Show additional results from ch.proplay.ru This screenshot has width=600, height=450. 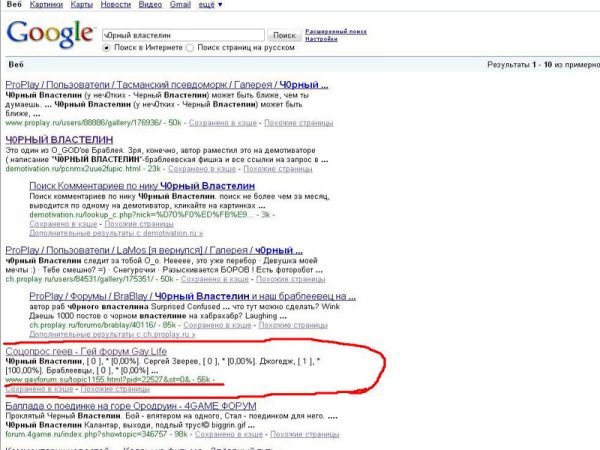pyautogui.click(x=112, y=334)
